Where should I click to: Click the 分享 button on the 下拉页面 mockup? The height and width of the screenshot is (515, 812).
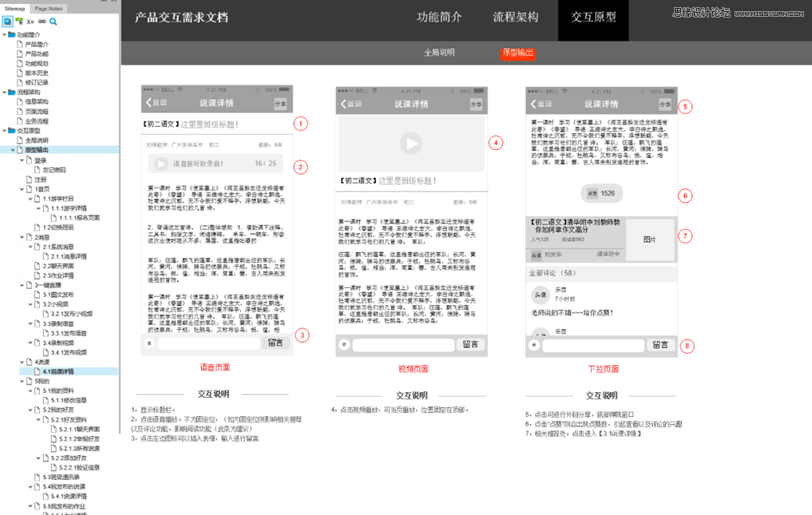pos(665,104)
